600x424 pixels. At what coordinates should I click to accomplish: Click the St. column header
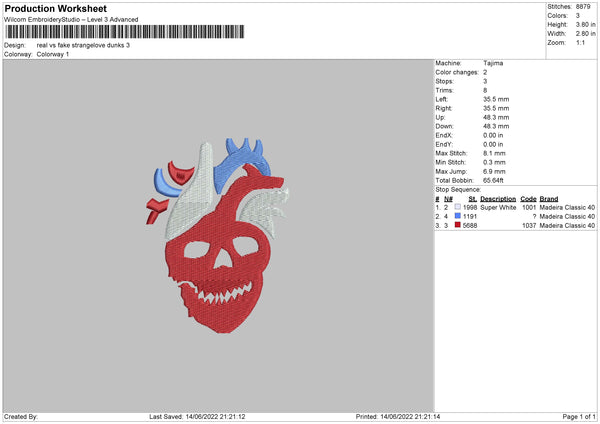pos(473,199)
